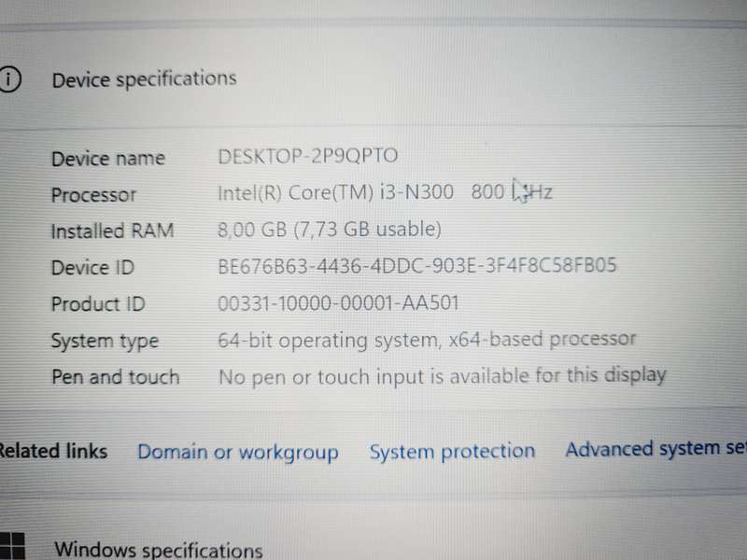Select the device name DESKTOP-2P9QPTO

308,156
